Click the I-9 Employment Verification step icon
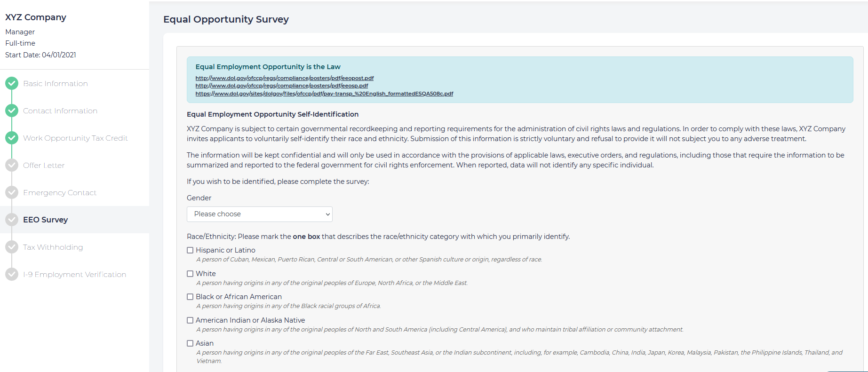This screenshot has height=372, width=868. click(x=12, y=274)
